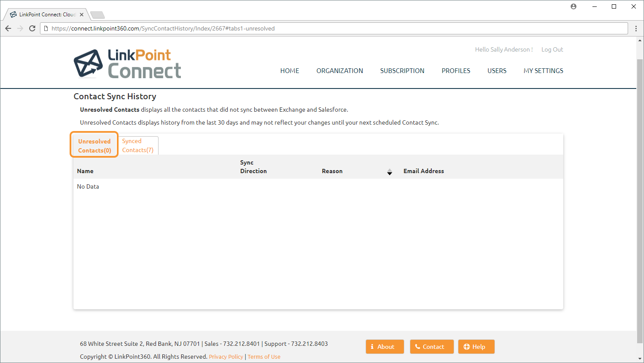
Task: Switch to the Unresolved Contacts(0) tab
Action: 95,146
